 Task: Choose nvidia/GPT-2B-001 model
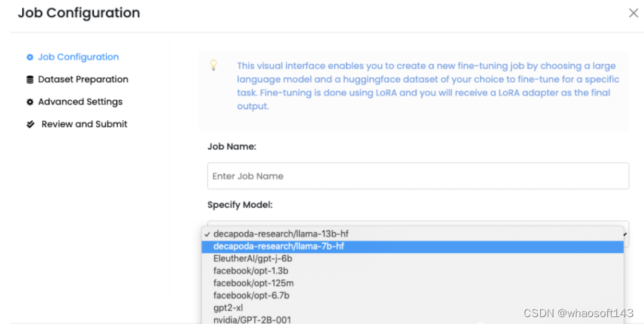[x=412, y=319]
